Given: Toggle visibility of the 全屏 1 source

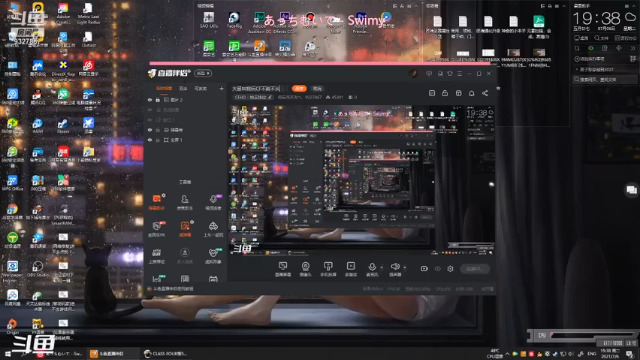Looking at the screenshot, I should tap(150, 140).
